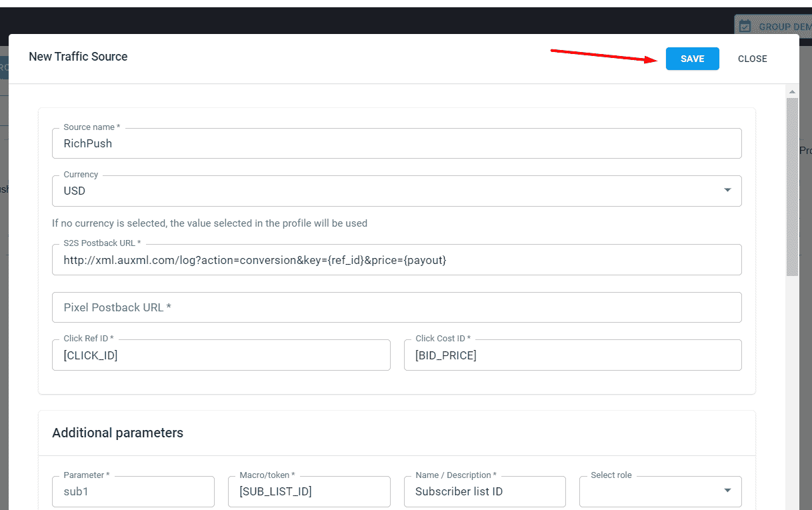Click the calendar-check icon on GROUP DEM button
812x510 pixels.
pos(744,25)
